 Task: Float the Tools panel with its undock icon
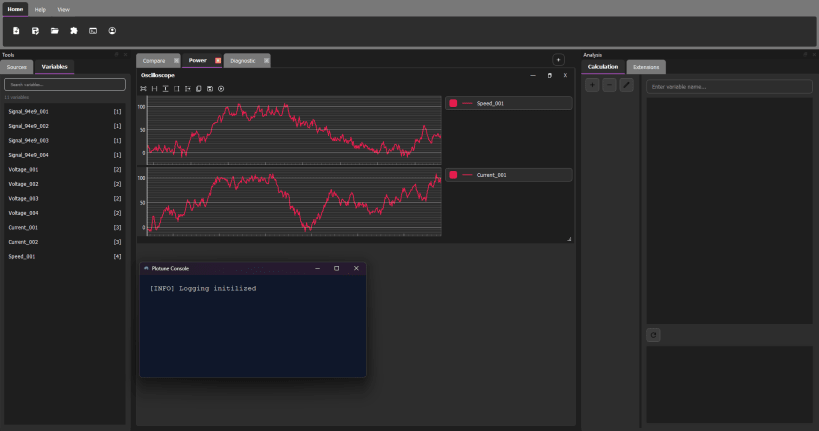pyautogui.click(x=116, y=54)
